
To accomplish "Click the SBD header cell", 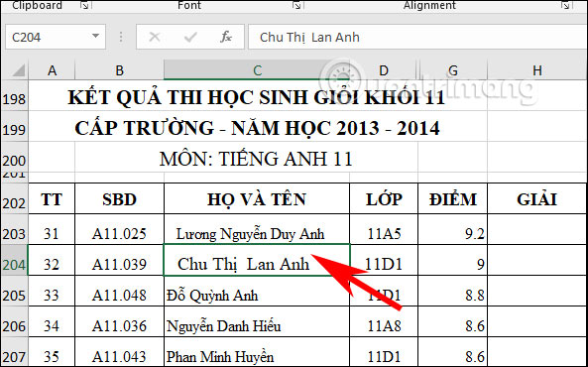I will 119,199.
